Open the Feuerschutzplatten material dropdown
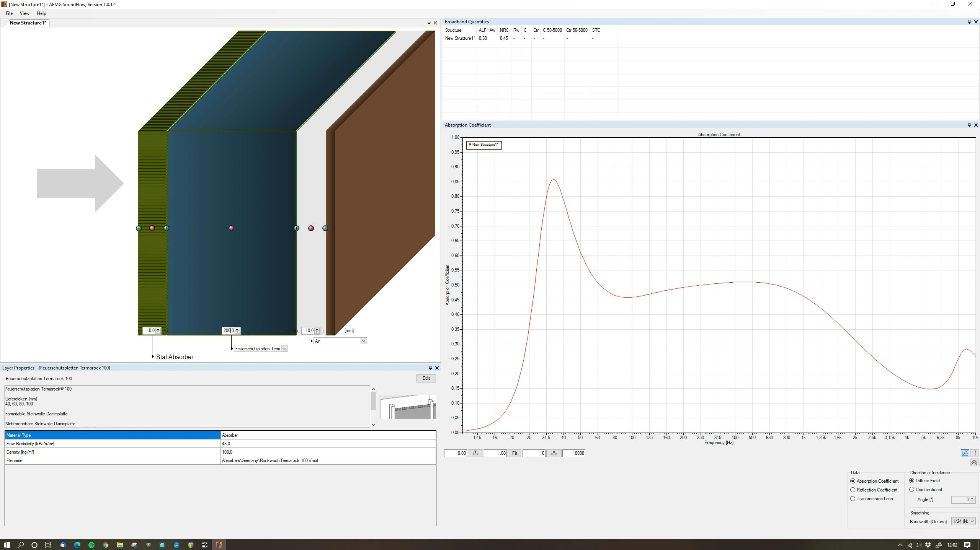The height and width of the screenshot is (550, 980). tap(284, 349)
